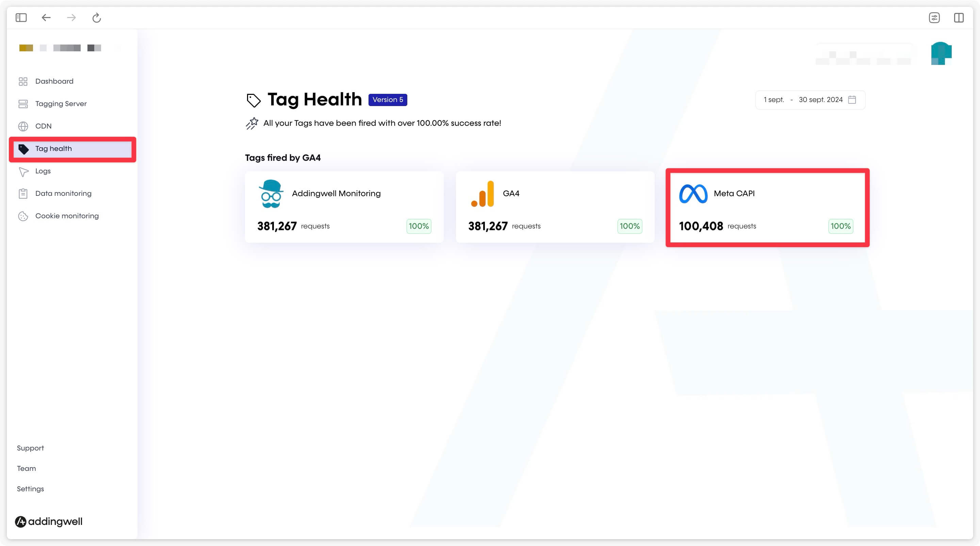Viewport: 980px width, 546px height.
Task: Click the user avatar at top right
Action: [x=941, y=53]
